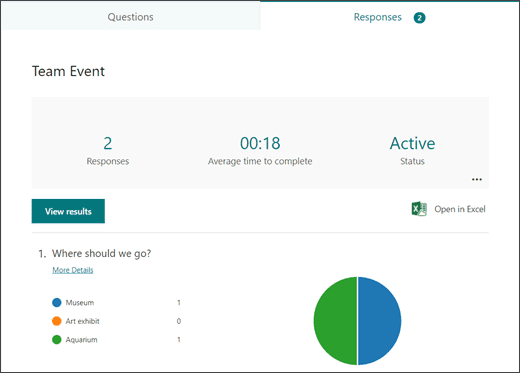Click the Open in Excel link
This screenshot has height=373, width=520.
tap(460, 209)
